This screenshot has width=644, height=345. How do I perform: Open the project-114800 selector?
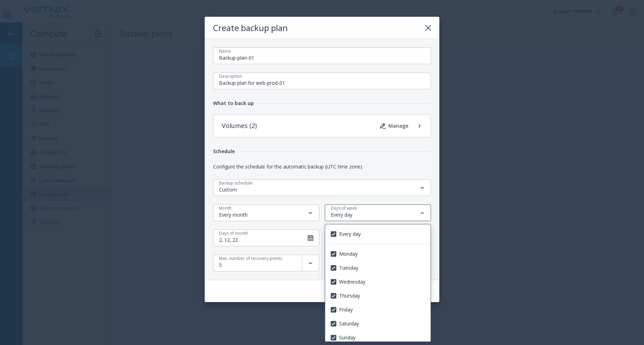pyautogui.click(x=576, y=12)
